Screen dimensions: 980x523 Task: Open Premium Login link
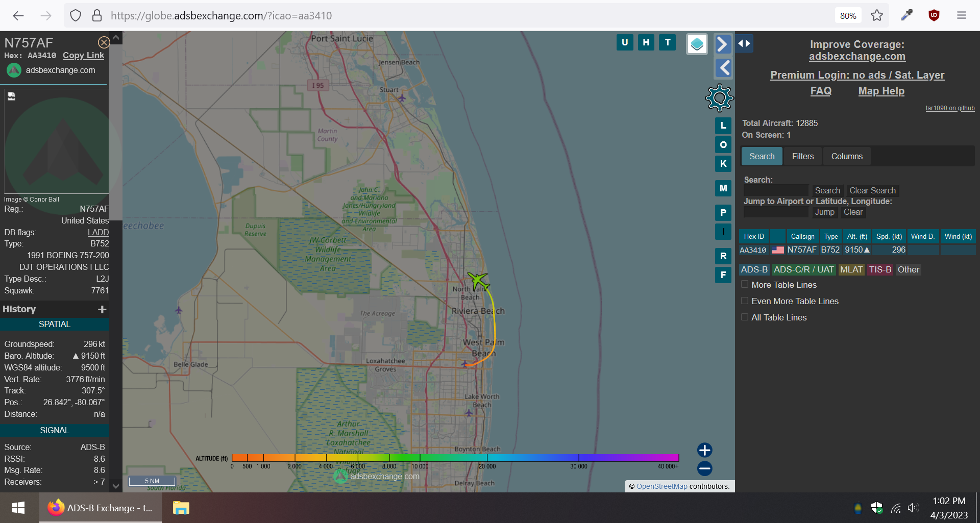[x=857, y=75]
